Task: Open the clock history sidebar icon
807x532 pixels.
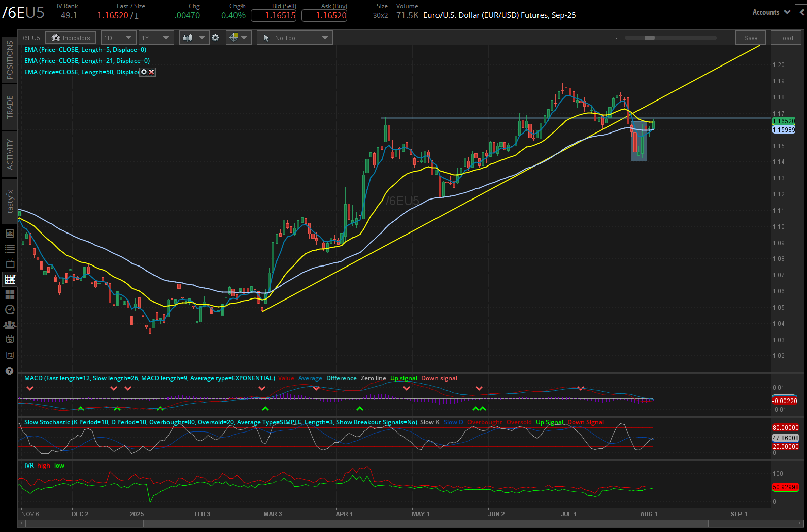Action: click(10, 310)
